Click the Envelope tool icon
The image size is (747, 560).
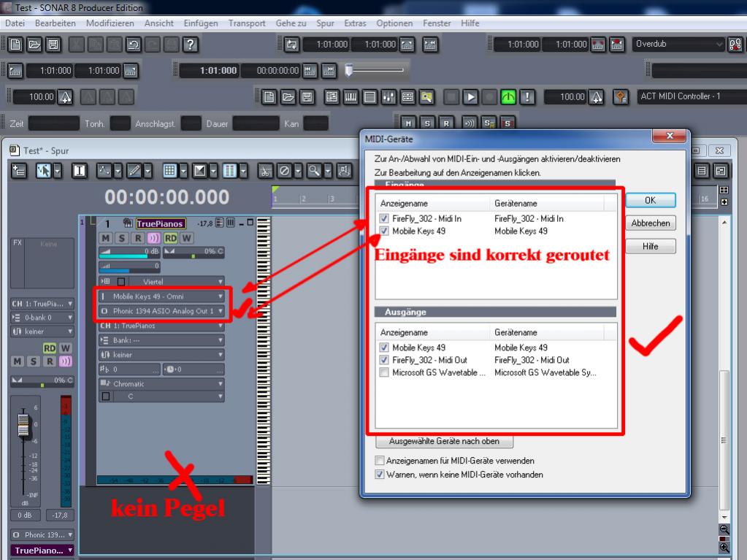click(x=104, y=170)
